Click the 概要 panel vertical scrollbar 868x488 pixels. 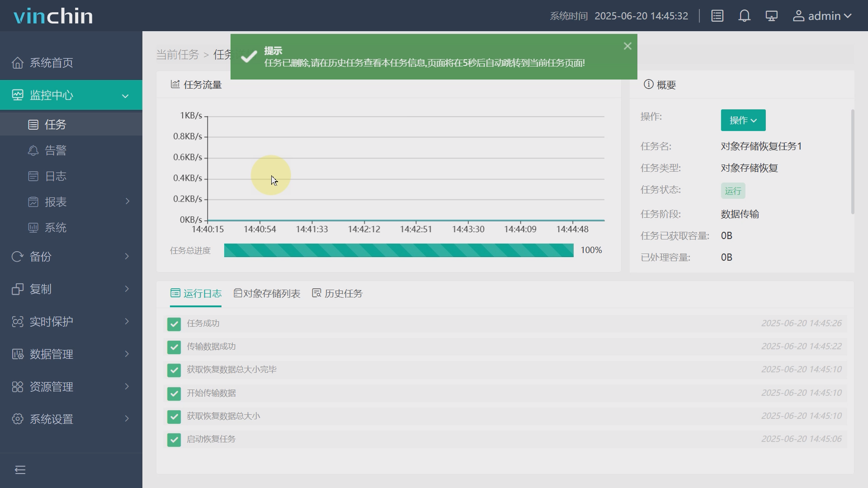click(853, 162)
